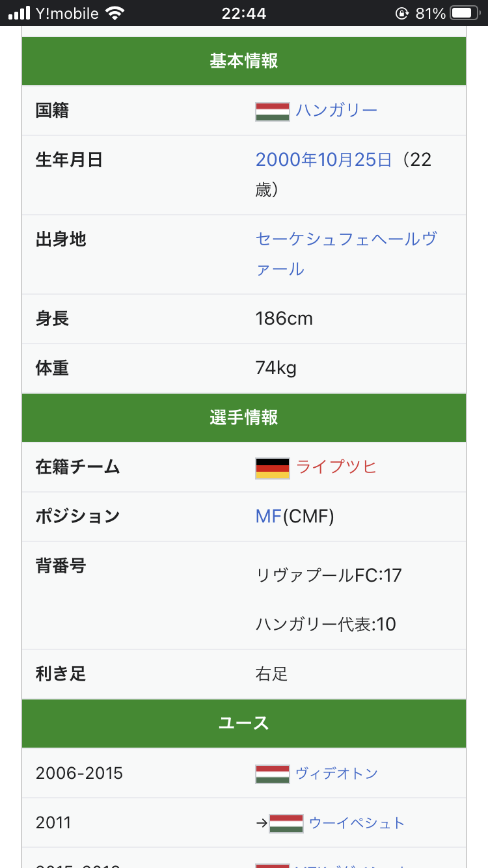Tap the cellular signal bars icon
Viewport: 488px width, 868px height.
click(20, 13)
